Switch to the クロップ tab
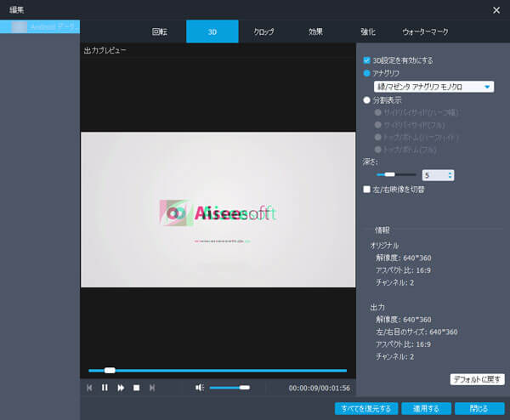Image resolution: width=510 pixels, height=420 pixels. coord(263,31)
